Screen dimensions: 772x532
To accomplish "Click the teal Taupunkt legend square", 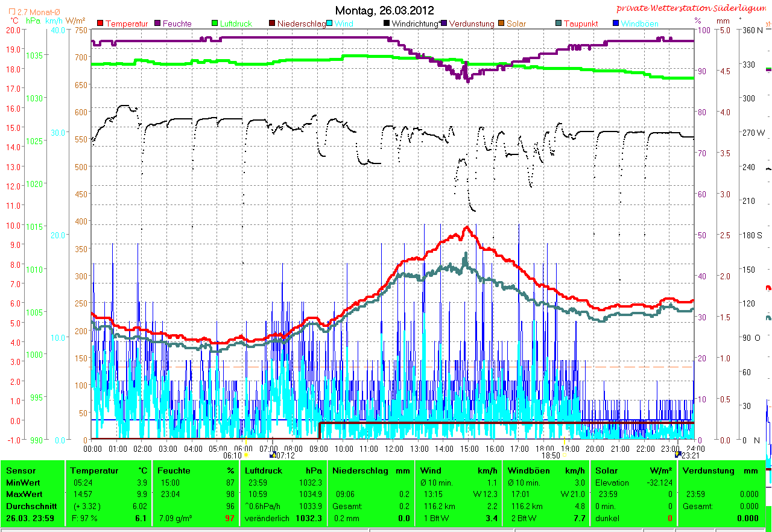I will tap(558, 24).
